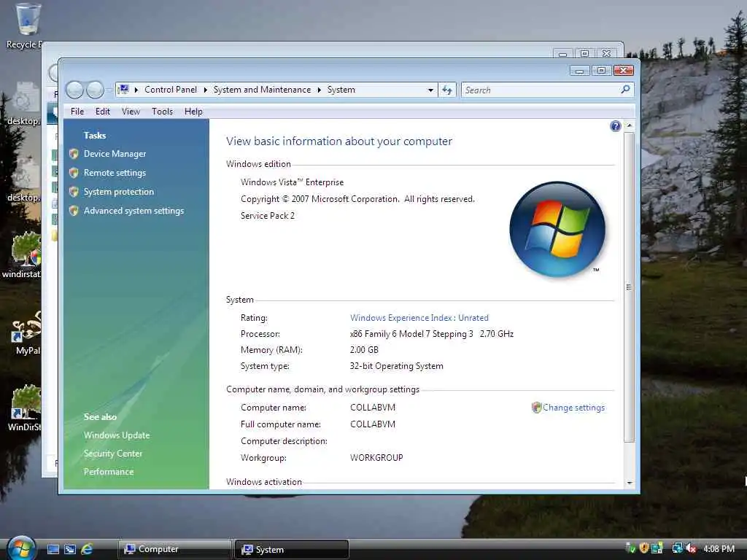
Task: Select windirstat desktop icon
Action: pyautogui.click(x=23, y=255)
